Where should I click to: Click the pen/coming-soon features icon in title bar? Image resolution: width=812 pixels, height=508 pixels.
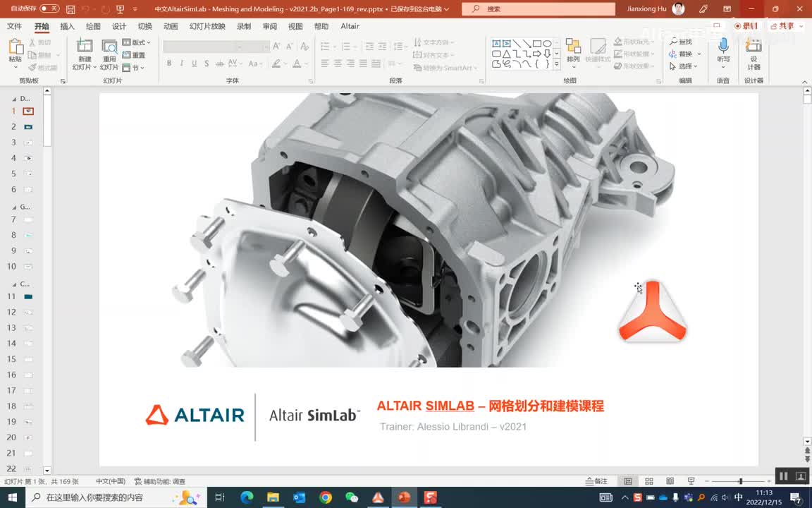703,8
